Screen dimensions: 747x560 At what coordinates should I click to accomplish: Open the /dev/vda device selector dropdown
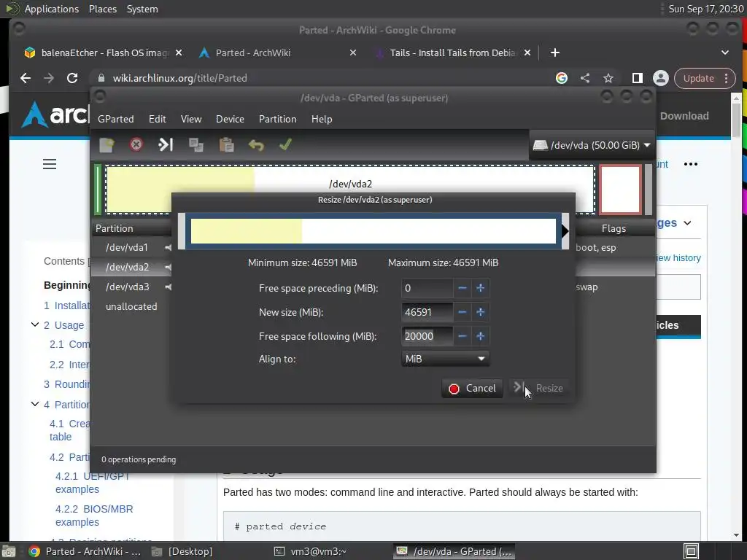click(x=591, y=145)
